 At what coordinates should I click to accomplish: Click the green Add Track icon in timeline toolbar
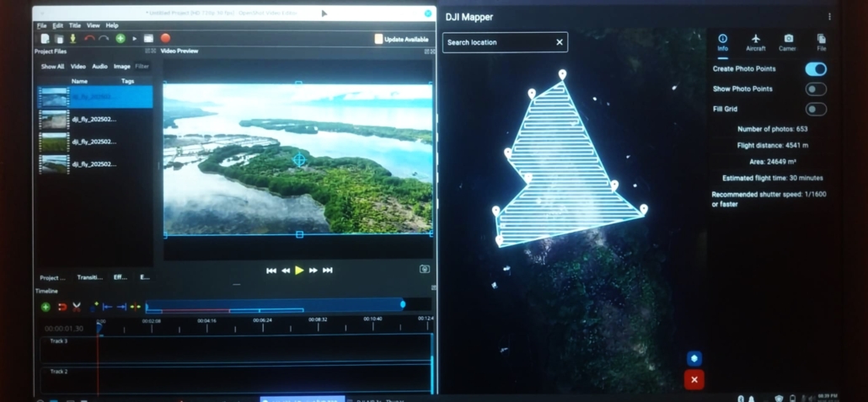tap(46, 307)
